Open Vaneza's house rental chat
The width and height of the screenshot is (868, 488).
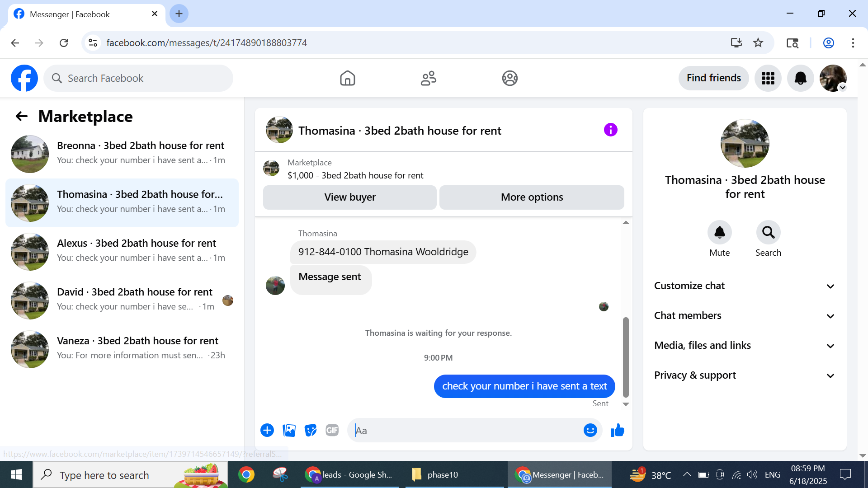coord(122,349)
